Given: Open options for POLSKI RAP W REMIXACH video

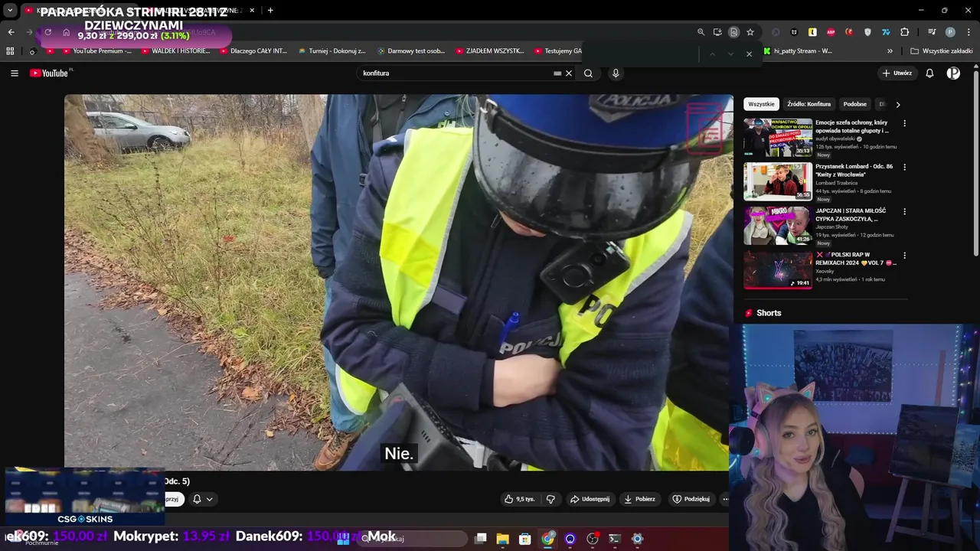Looking at the screenshot, I should coord(904,256).
